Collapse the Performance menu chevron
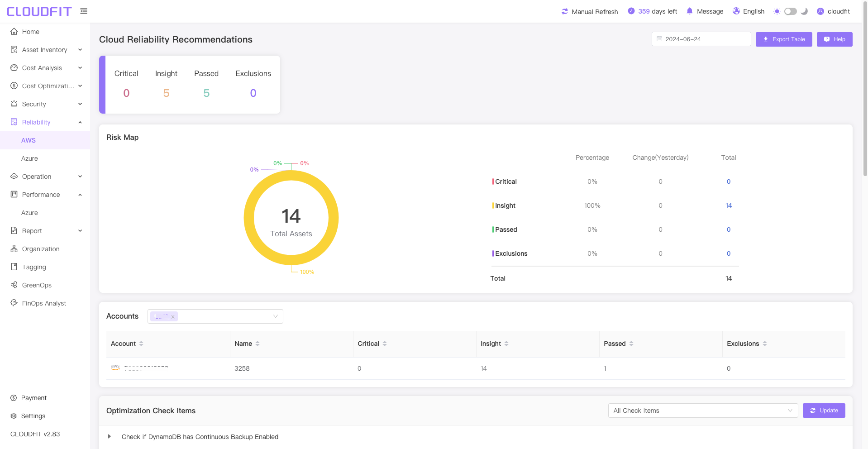Image resolution: width=868 pixels, height=449 pixels. pyautogui.click(x=80, y=195)
